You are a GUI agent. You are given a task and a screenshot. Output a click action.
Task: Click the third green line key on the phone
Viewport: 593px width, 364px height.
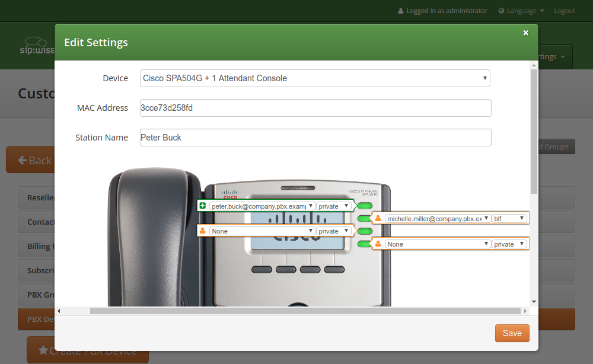365,231
